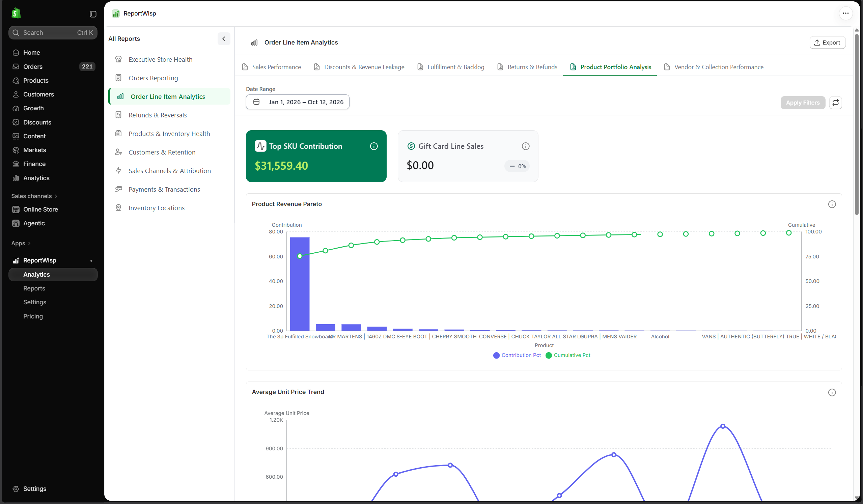Open info icon on Top SKU Contribution
This screenshot has height=504, width=863.
(373, 146)
